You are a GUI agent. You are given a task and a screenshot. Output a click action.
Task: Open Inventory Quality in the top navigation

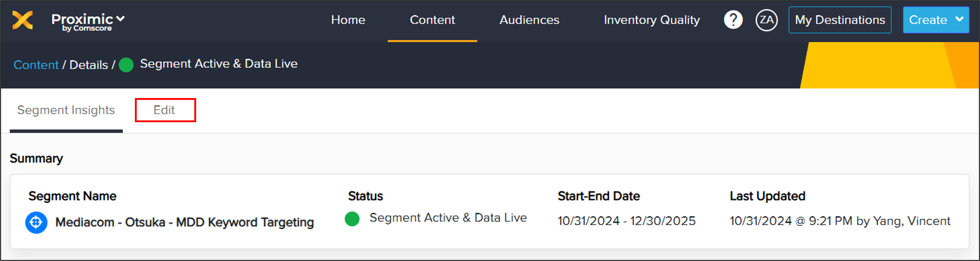[652, 20]
